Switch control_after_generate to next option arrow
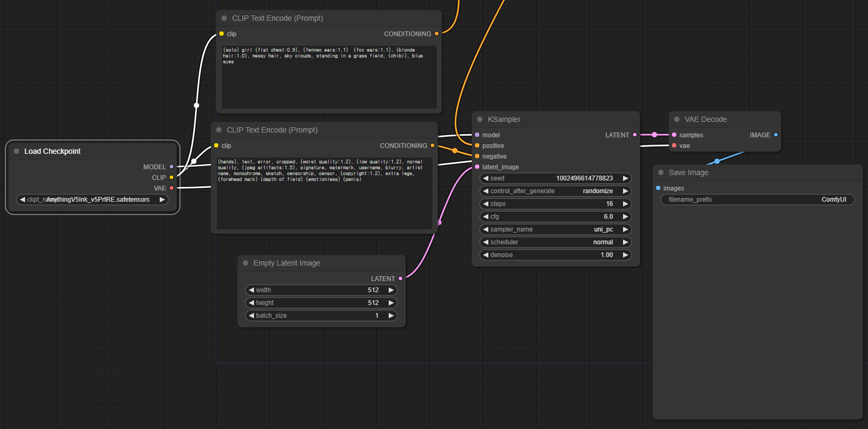 pyautogui.click(x=625, y=191)
